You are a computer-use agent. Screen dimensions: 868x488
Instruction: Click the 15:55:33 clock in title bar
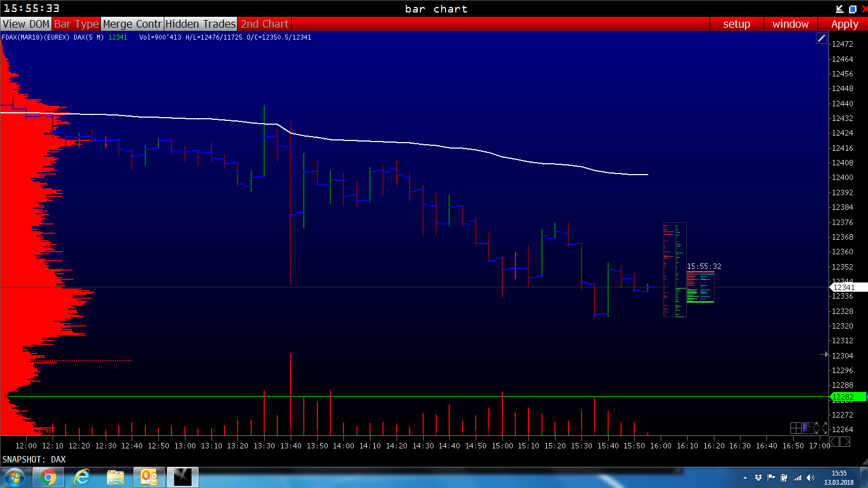[31, 9]
